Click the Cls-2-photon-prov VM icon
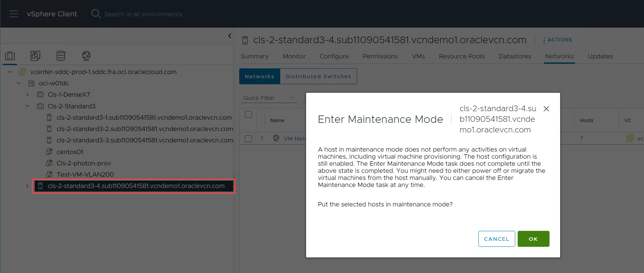This screenshot has height=273, width=644. coord(49,163)
